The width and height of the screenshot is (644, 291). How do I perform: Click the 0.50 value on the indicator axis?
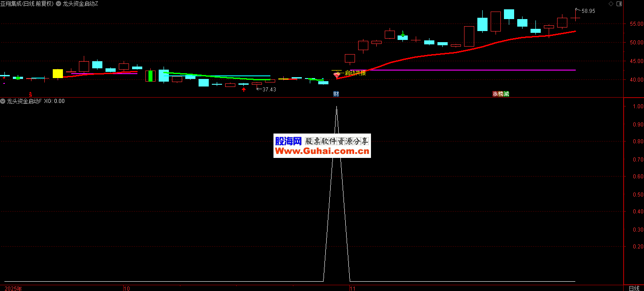click(x=637, y=194)
